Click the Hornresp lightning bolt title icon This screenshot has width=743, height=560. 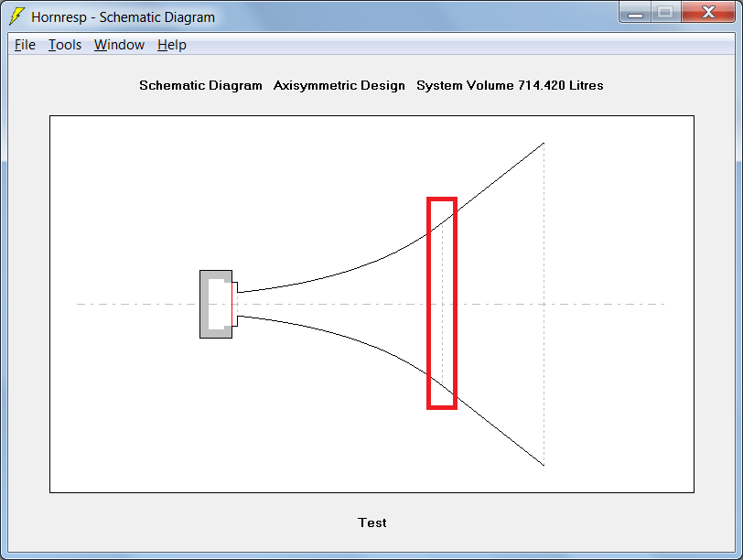point(17,16)
